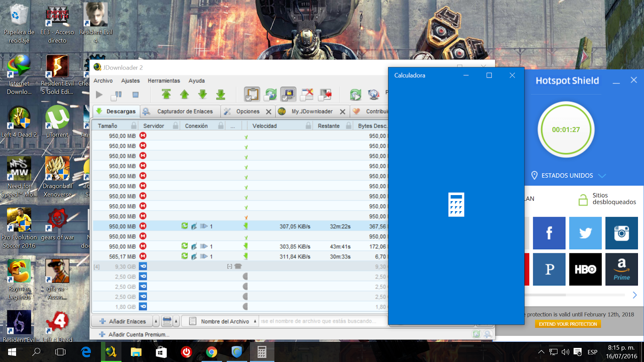Screen dimensions: 644x362
Task: Click the host icon on the 1,80 GiB row
Action: 143,306
